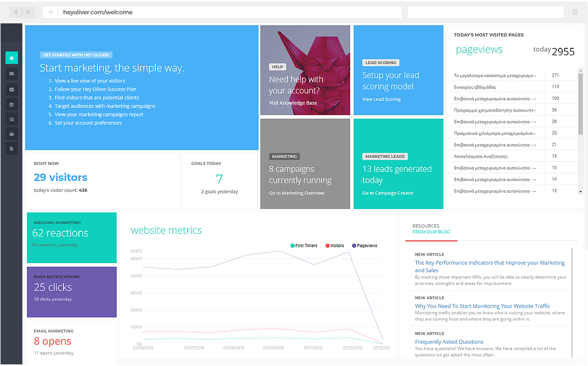
Task: Open 'Set your account preferences'
Action: pyautogui.click(x=88, y=123)
